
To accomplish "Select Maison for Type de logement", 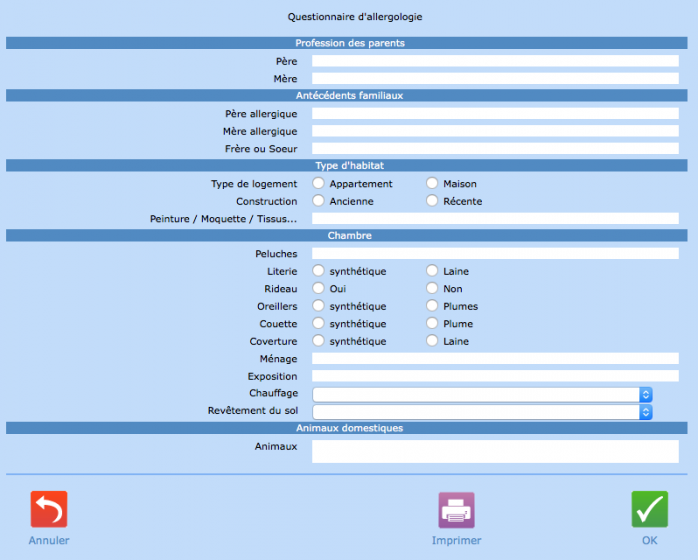I will [x=432, y=183].
